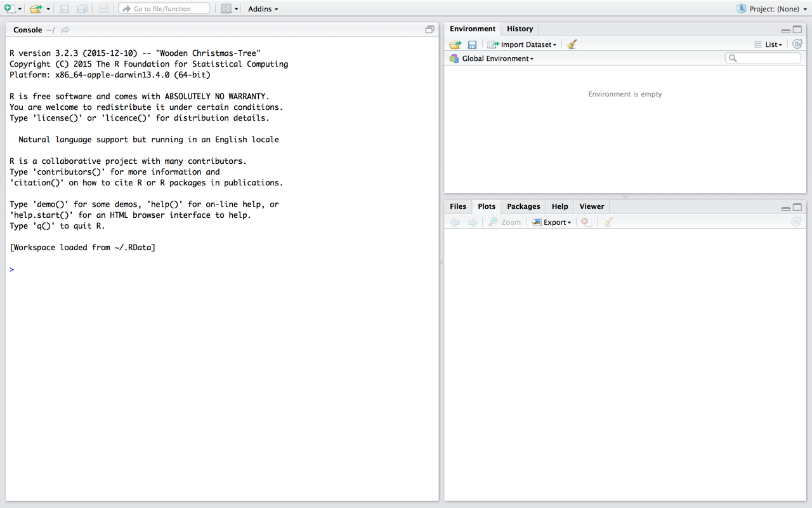Viewport: 812px width, 508px height.
Task: Switch to the Viewer tab
Action: [x=591, y=206]
